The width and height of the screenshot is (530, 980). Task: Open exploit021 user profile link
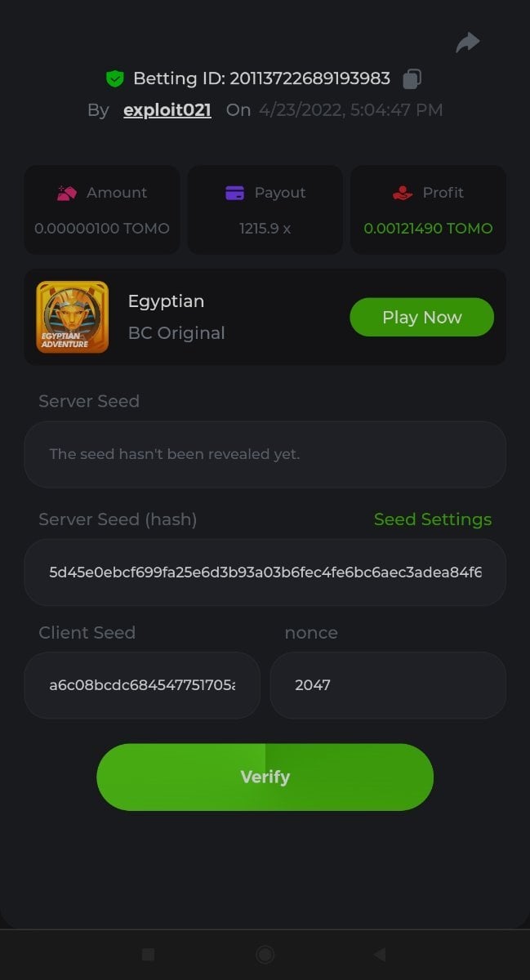(x=167, y=110)
